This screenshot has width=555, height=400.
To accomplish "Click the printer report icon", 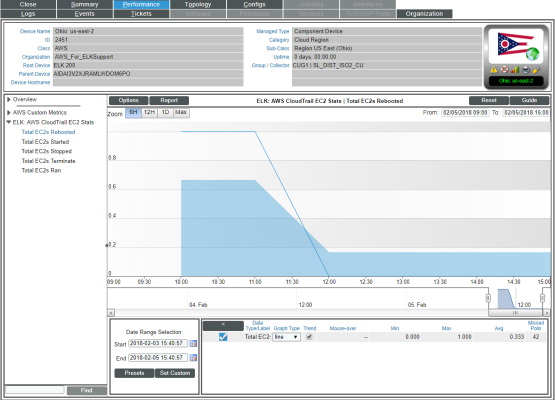I will 526,70.
